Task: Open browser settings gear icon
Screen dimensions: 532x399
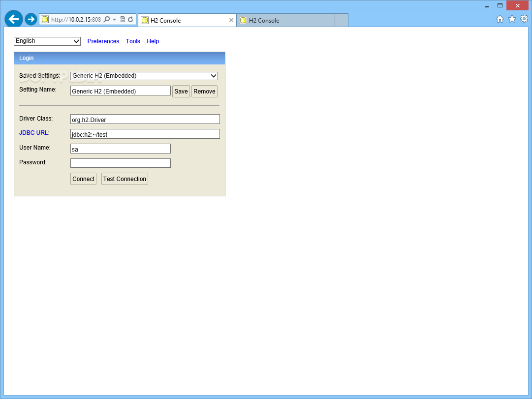Action: click(524, 19)
